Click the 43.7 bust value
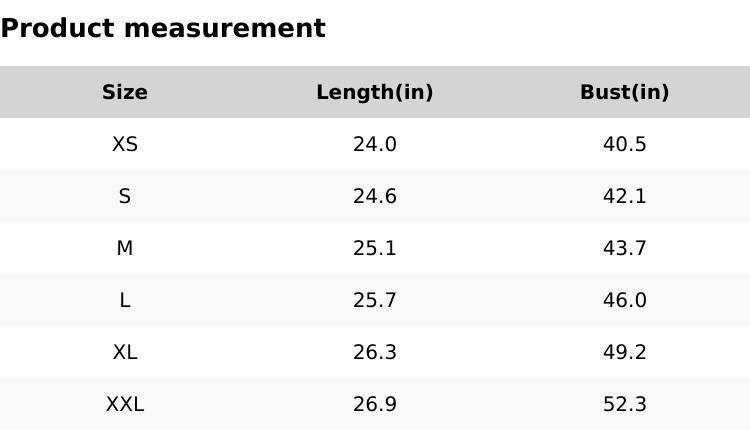Image resolution: width=750 pixels, height=430 pixels. coord(625,248)
